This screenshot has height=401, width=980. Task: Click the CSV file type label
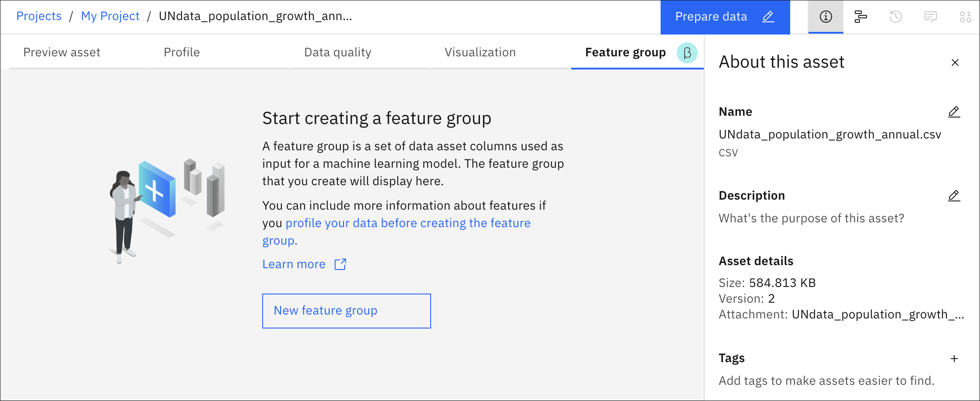[728, 153]
